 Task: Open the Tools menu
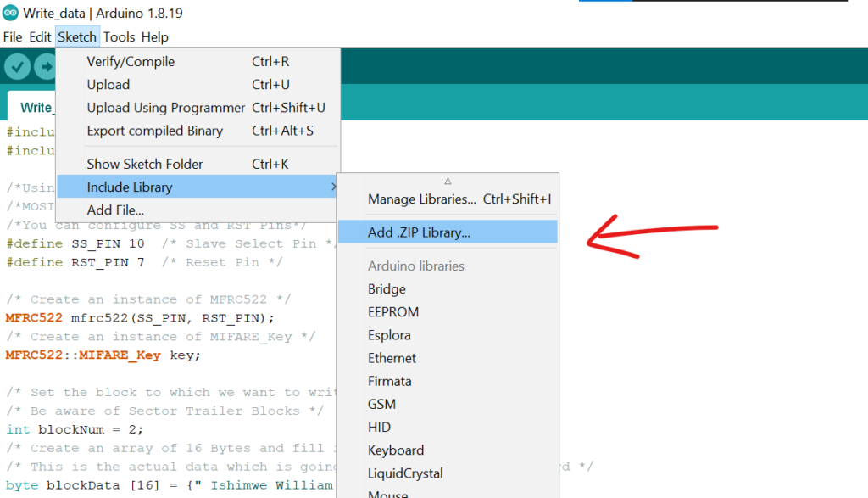(x=119, y=37)
